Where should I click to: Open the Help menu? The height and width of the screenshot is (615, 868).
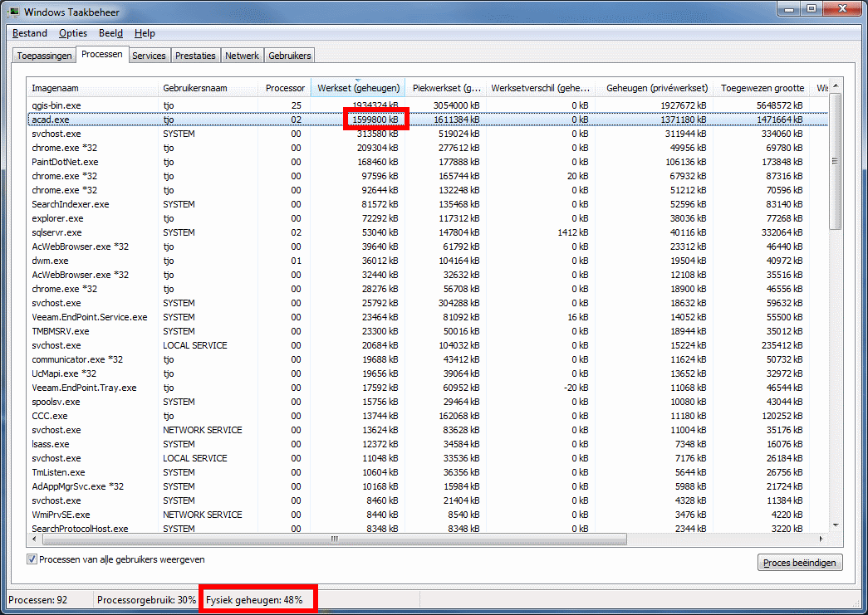click(x=144, y=33)
